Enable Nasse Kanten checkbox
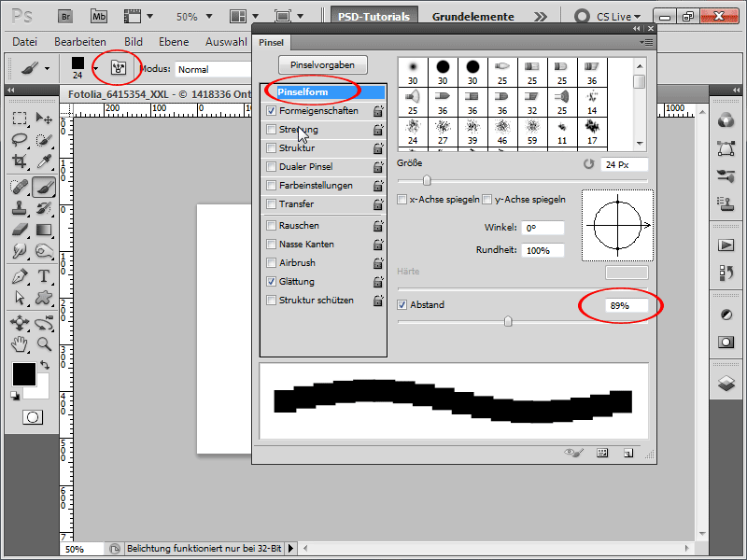 [x=271, y=244]
